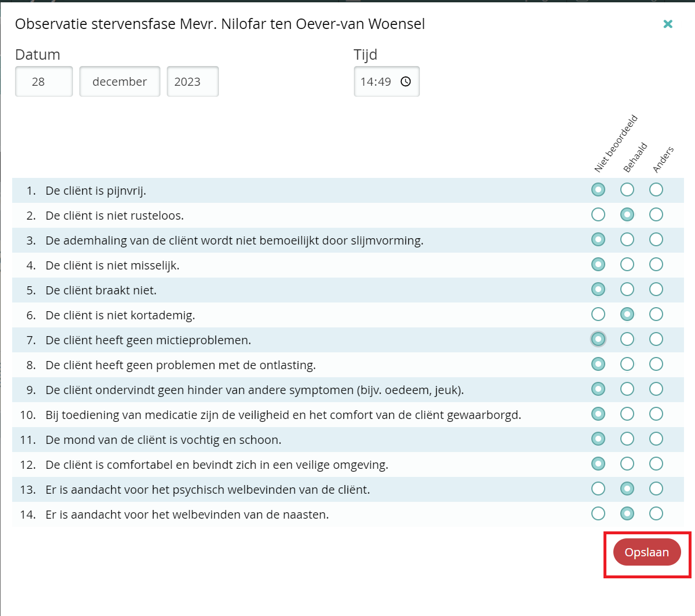Set slijmvorming statement to Behaald
The width and height of the screenshot is (695, 616).
coord(627,239)
